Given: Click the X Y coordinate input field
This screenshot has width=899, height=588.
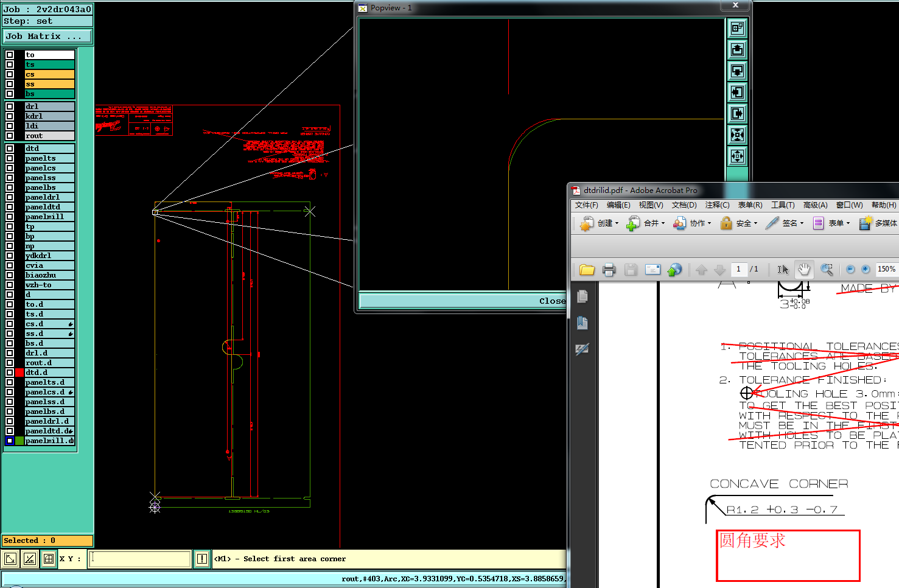Looking at the screenshot, I should pyautogui.click(x=140, y=559).
